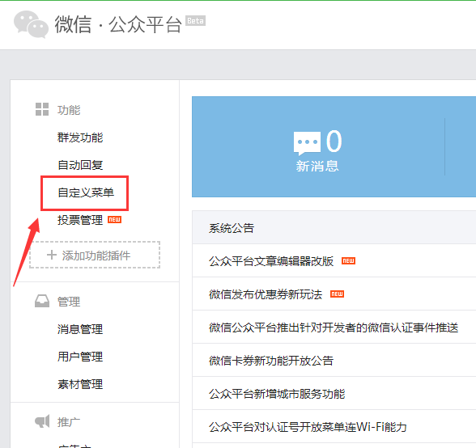Click the 管理 section heading
The width and height of the screenshot is (476, 448).
[69, 302]
